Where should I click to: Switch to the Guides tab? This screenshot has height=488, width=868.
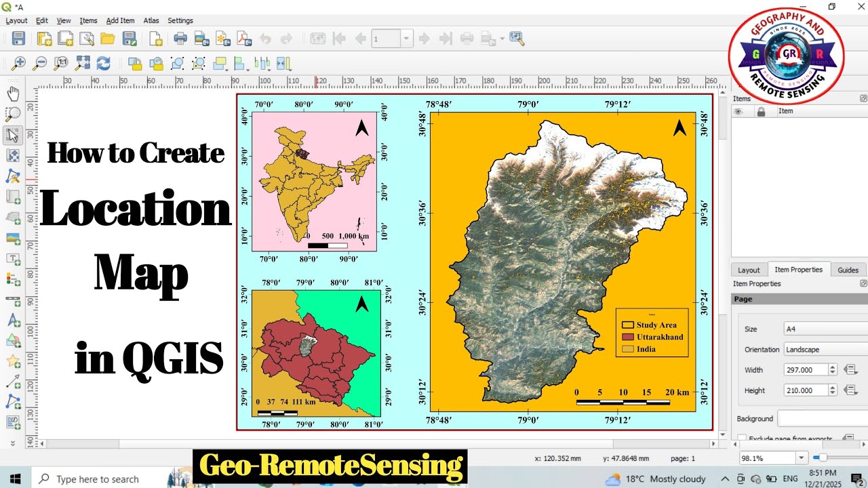pos(848,270)
